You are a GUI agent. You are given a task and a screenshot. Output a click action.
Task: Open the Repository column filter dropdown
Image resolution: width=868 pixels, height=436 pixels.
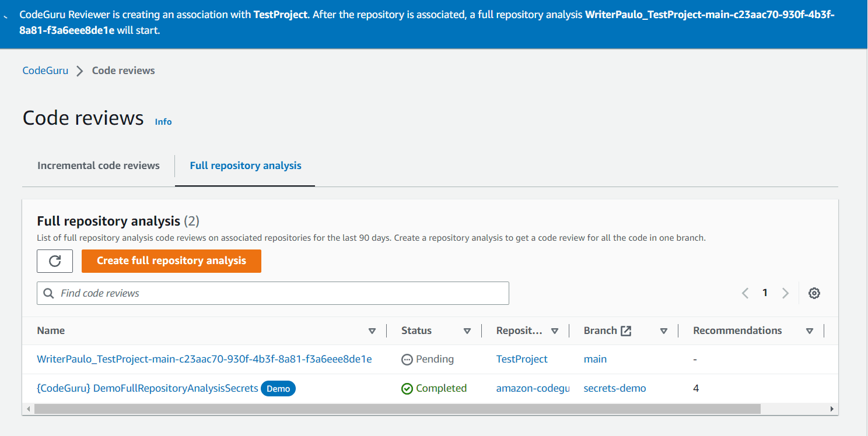coord(555,330)
